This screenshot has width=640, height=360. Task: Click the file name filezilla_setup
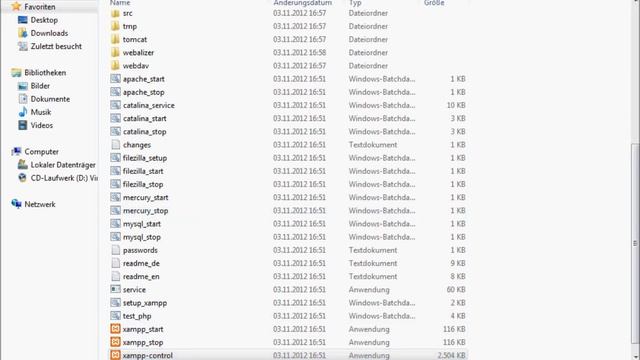145,158
